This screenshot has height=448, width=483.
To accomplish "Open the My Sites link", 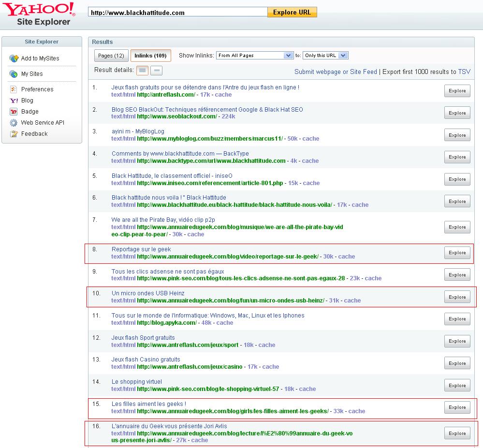I will (x=32, y=74).
